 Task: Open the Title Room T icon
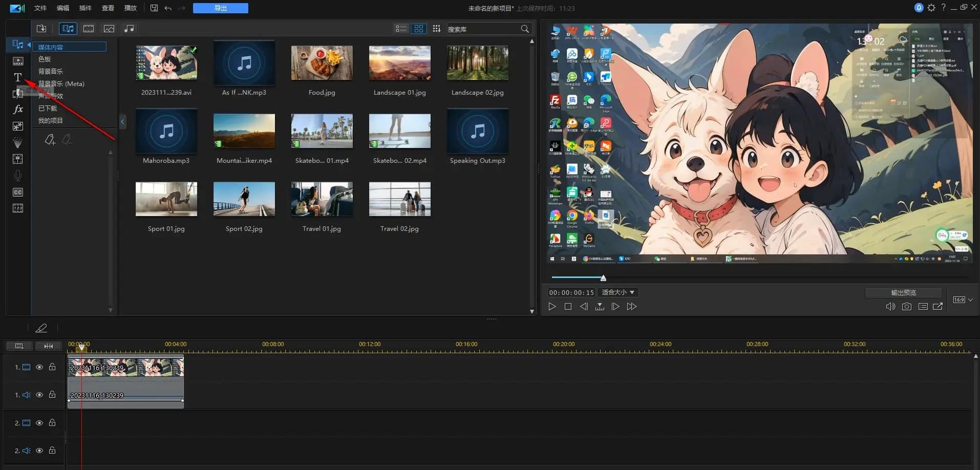[x=18, y=77]
